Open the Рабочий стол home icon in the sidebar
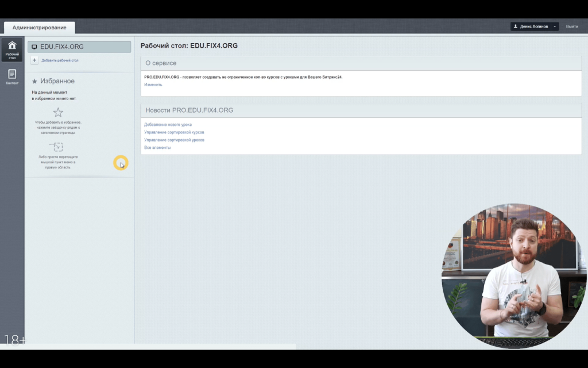The width and height of the screenshot is (588, 368). click(12, 49)
